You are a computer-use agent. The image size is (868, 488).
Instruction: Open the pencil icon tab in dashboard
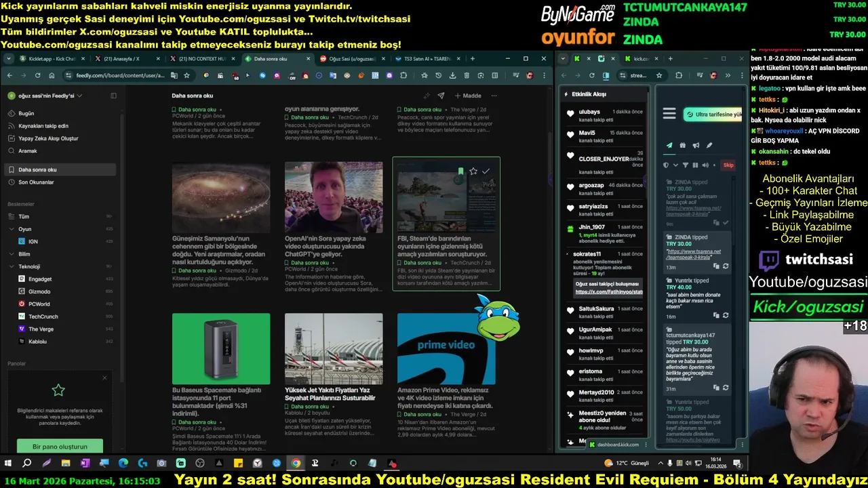coord(709,145)
